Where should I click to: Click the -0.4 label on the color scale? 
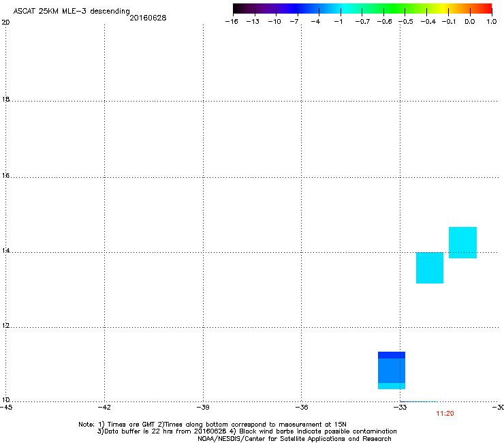[x=428, y=22]
